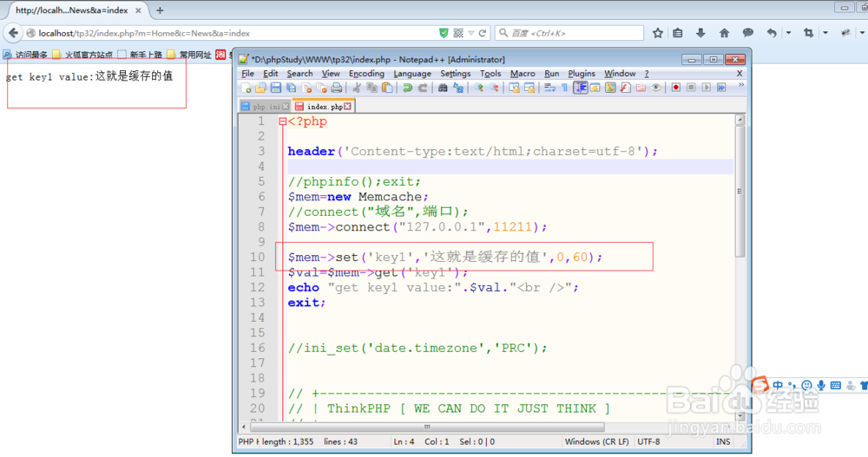This screenshot has height=457, width=868.
Task: Click the Open file icon in Notepad++
Action: [260, 88]
